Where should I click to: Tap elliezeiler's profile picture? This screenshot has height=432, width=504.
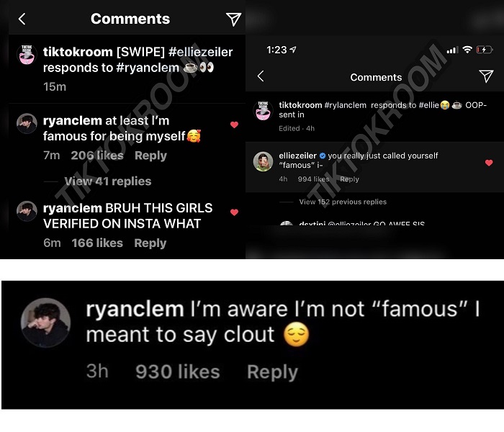(x=263, y=161)
